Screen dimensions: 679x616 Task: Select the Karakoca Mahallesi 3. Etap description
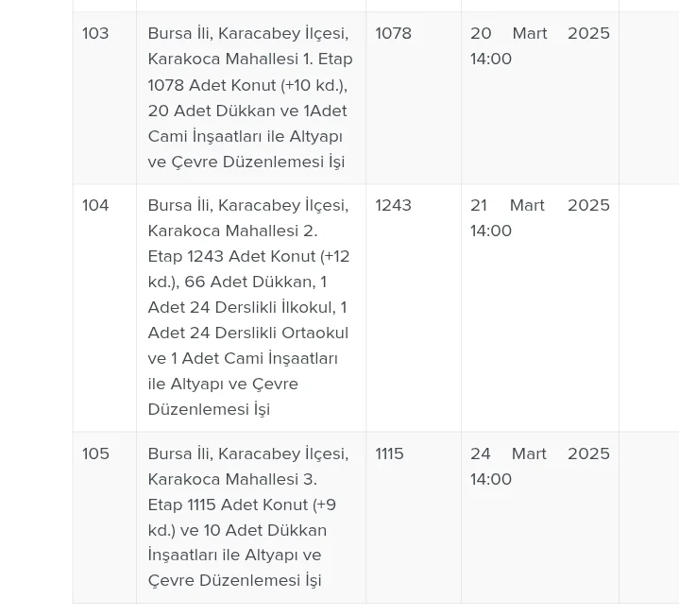250,517
